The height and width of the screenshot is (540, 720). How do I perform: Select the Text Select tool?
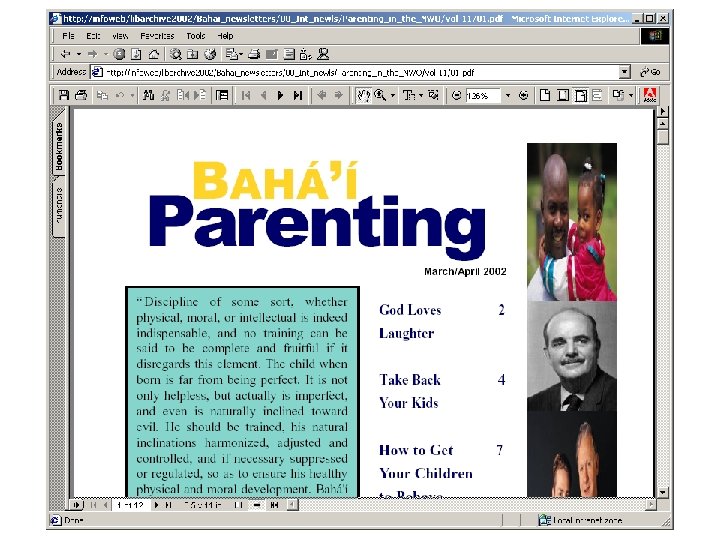point(408,95)
